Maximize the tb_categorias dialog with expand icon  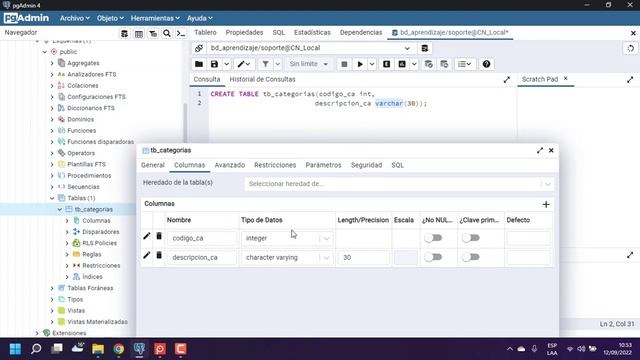(x=540, y=150)
